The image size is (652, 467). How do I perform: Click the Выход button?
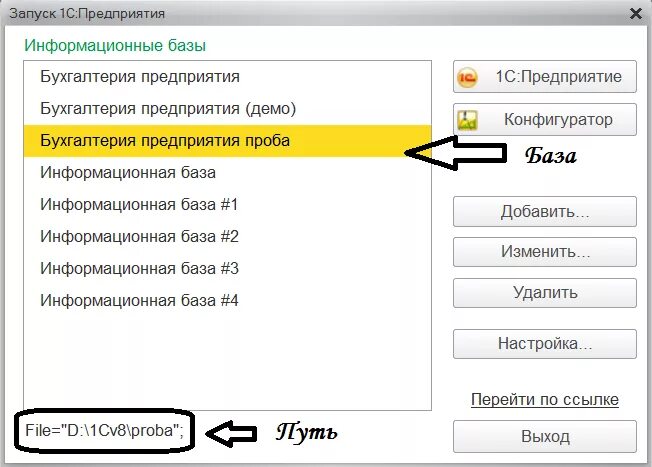(545, 437)
